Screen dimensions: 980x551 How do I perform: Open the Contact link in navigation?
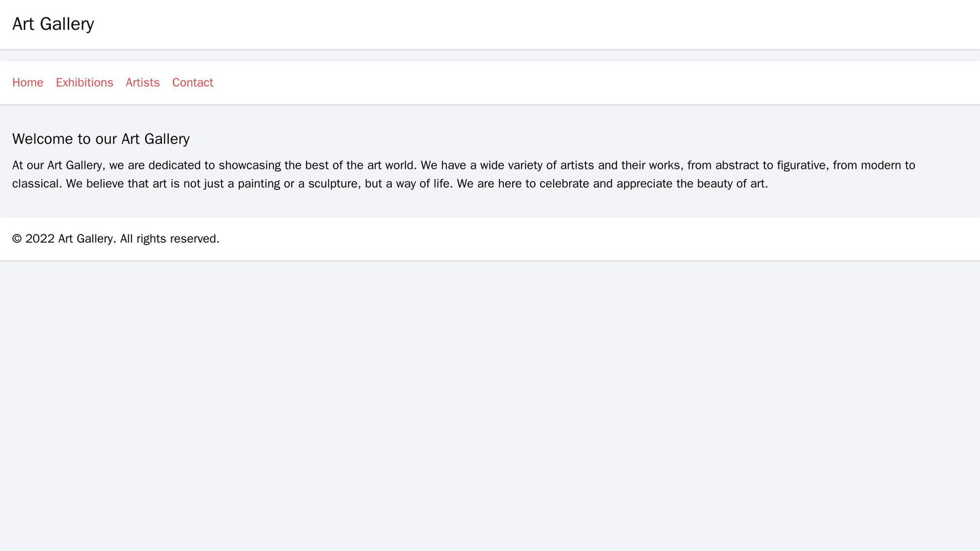(193, 83)
